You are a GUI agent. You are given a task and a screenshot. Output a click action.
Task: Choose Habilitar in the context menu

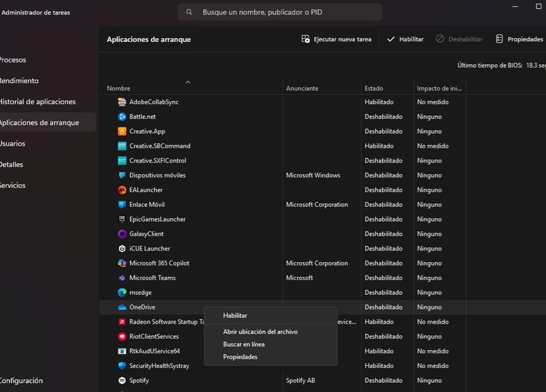(235, 315)
